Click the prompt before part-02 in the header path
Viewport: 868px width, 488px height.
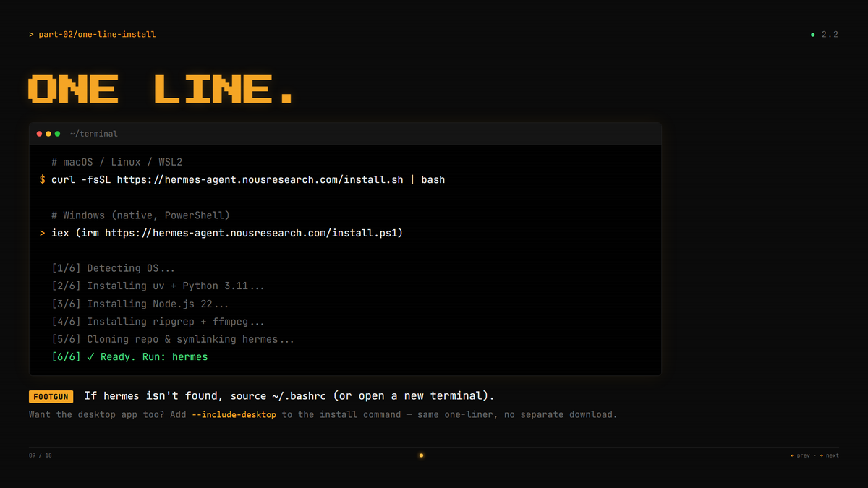click(31, 34)
